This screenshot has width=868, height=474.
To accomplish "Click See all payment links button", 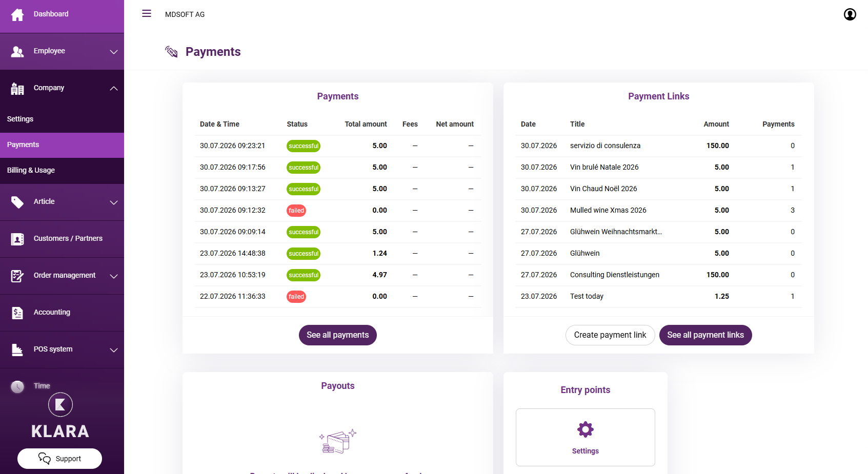I will [705, 335].
